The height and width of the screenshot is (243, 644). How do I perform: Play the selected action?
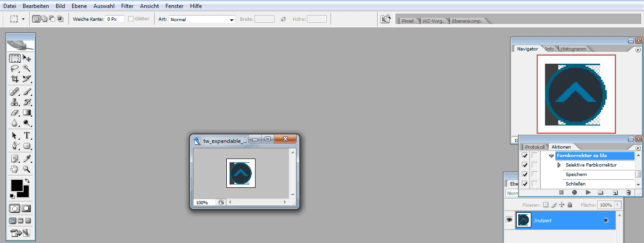(588, 193)
